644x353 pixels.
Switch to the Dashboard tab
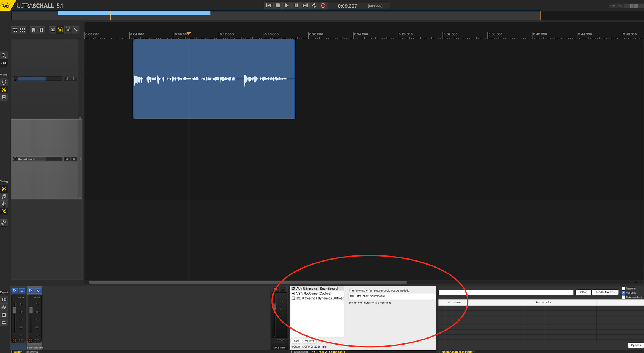[x=301, y=352]
